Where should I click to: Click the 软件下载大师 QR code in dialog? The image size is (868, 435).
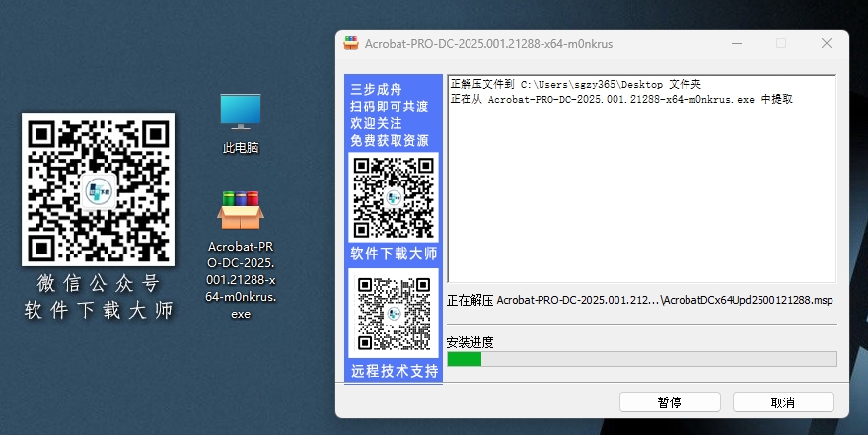coord(394,197)
